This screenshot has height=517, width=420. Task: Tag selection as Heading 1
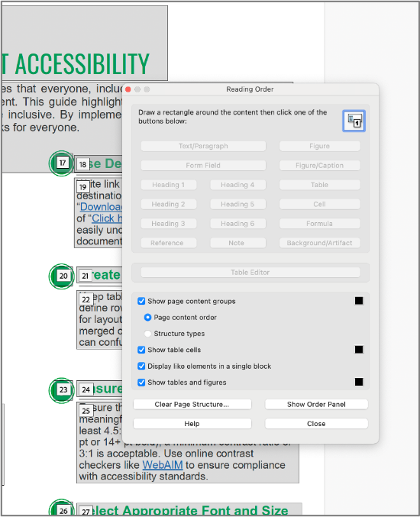169,185
